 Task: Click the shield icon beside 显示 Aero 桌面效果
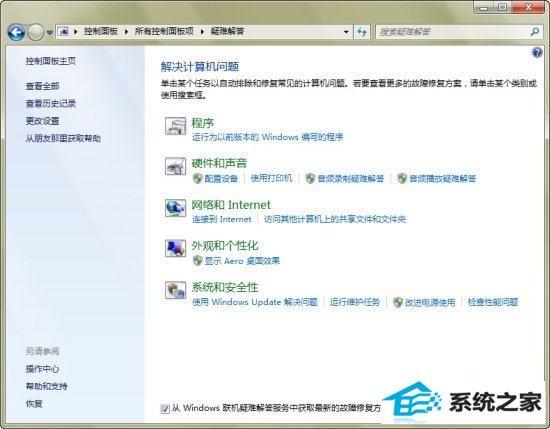[197, 261]
